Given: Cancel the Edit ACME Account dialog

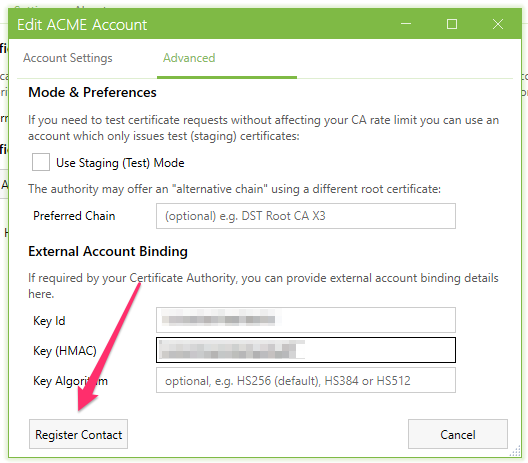Looking at the screenshot, I should coord(458,434).
